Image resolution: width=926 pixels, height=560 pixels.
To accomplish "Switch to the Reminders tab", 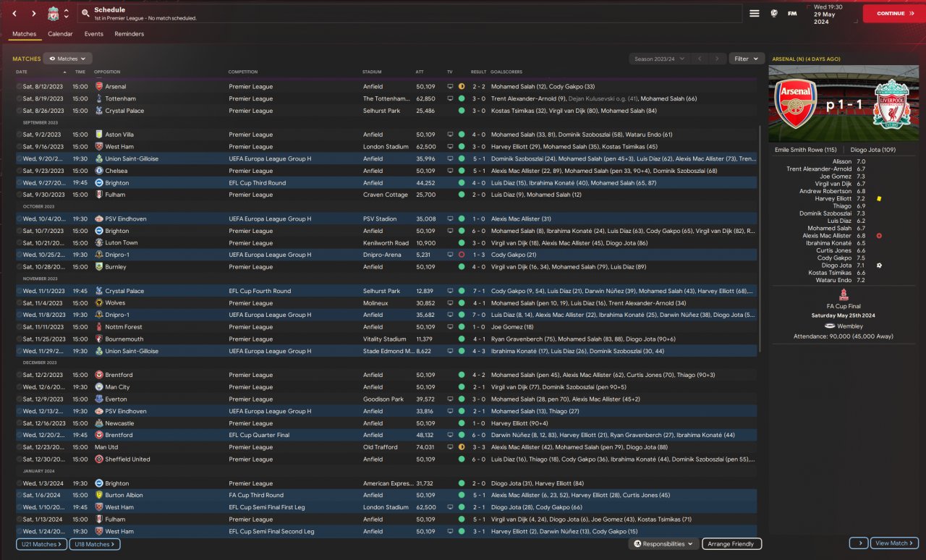I will pos(129,34).
